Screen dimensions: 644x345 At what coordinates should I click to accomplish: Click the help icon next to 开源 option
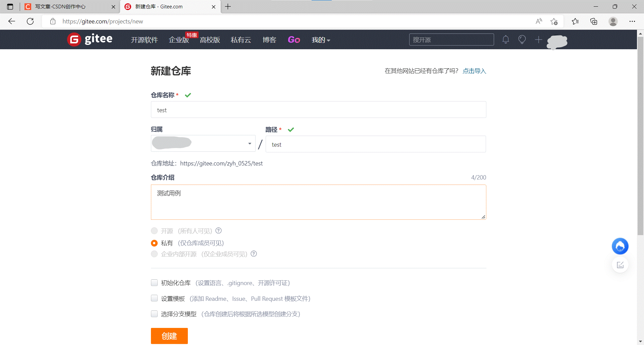[x=218, y=231]
